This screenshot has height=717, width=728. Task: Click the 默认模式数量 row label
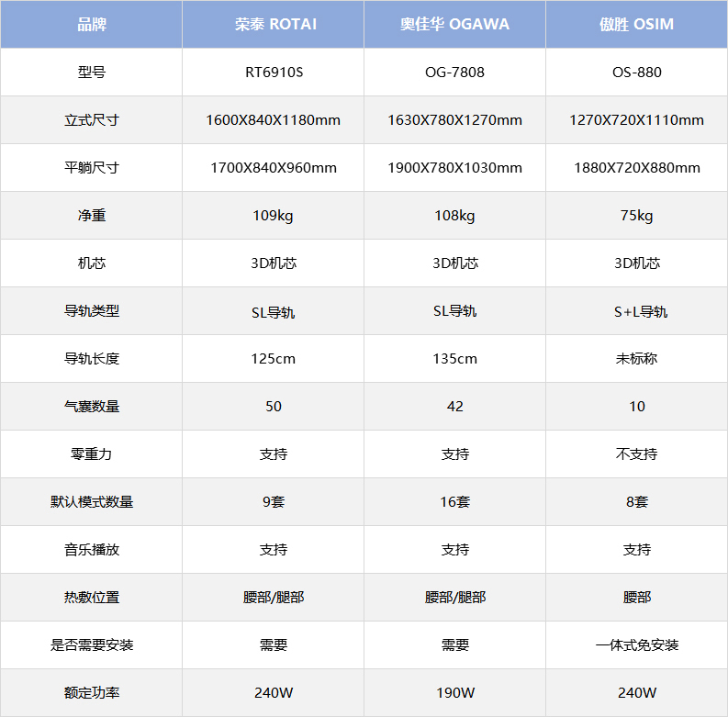click(x=92, y=502)
